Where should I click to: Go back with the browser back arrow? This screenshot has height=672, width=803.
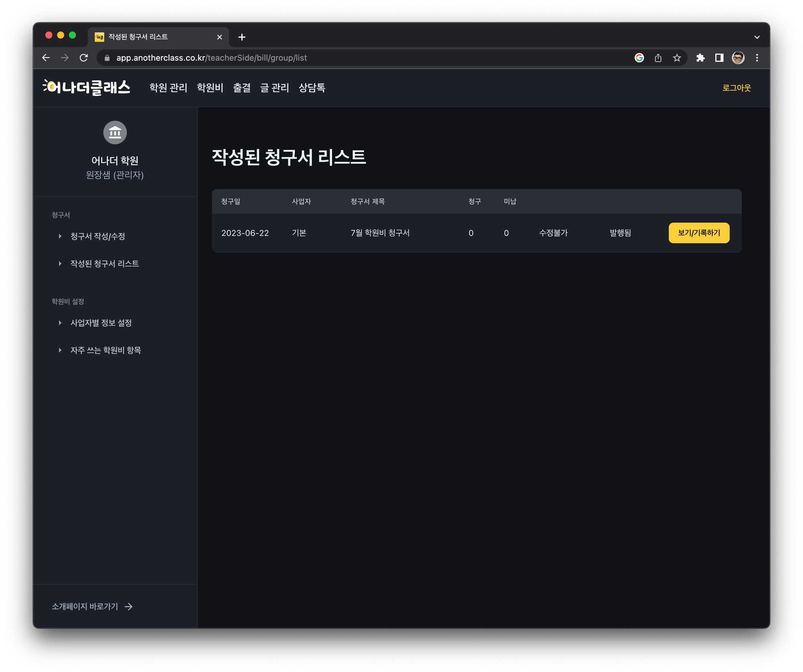46,58
